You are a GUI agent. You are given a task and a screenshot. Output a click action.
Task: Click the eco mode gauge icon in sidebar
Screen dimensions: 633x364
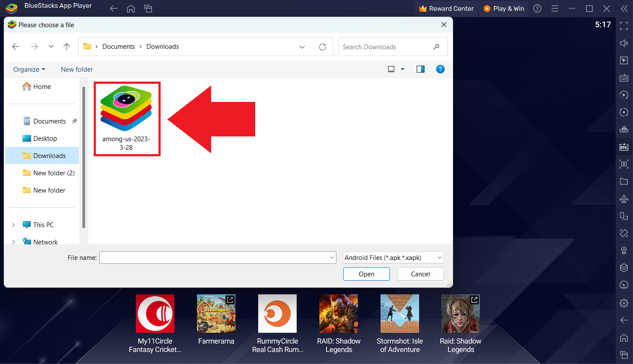[624, 285]
